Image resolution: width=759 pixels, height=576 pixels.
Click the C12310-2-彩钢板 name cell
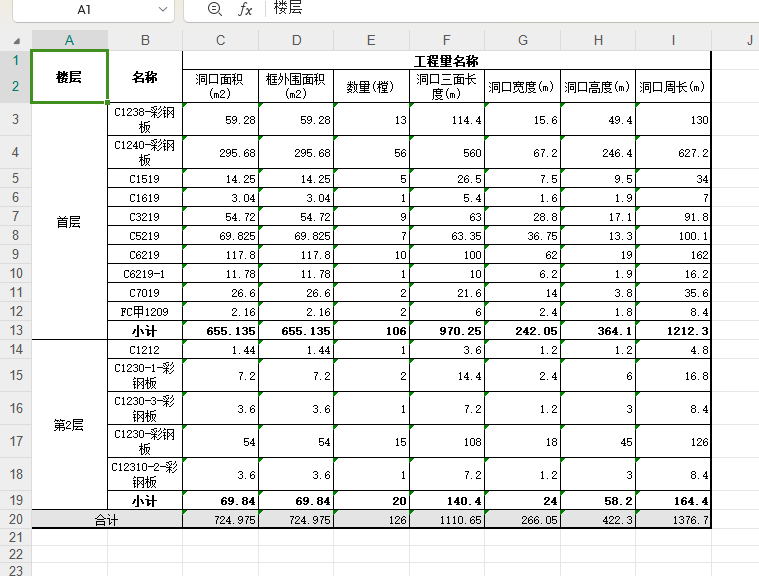[145, 474]
